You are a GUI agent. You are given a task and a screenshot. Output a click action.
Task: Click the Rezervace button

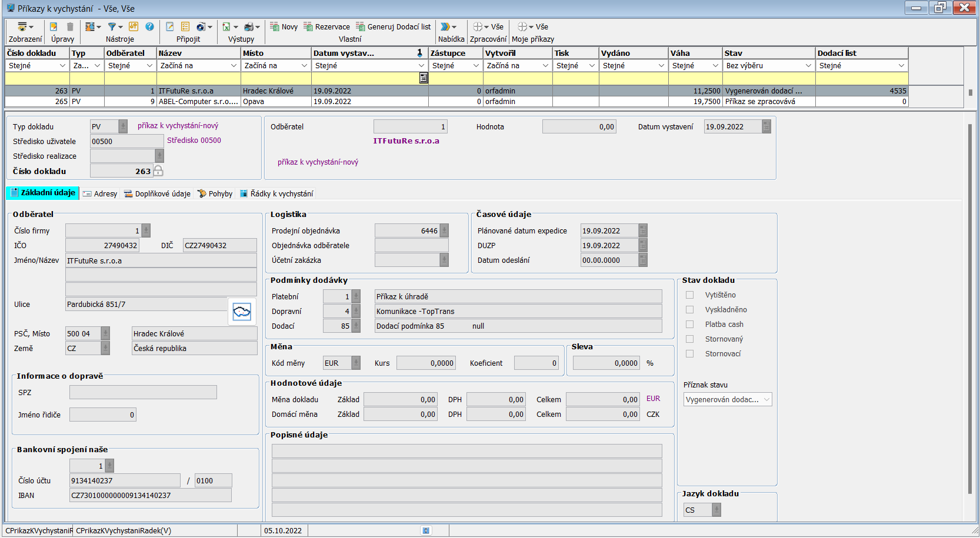326,26
